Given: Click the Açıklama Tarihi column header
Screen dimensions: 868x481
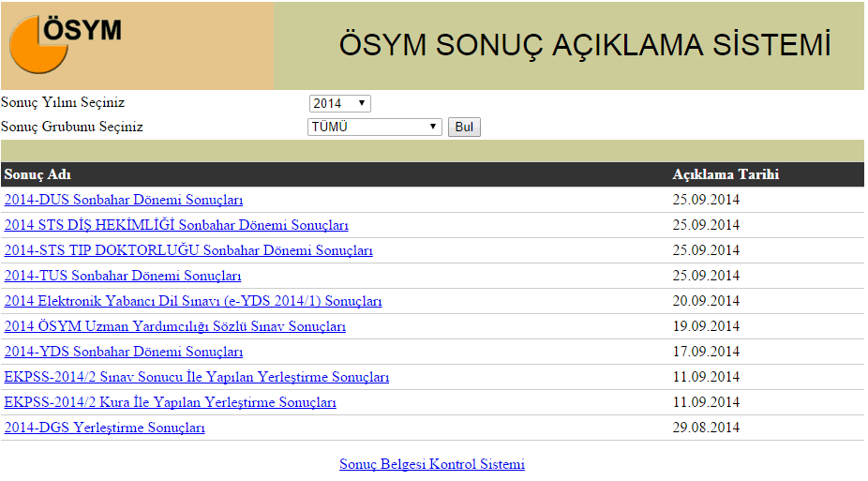Looking at the screenshot, I should tap(726, 174).
